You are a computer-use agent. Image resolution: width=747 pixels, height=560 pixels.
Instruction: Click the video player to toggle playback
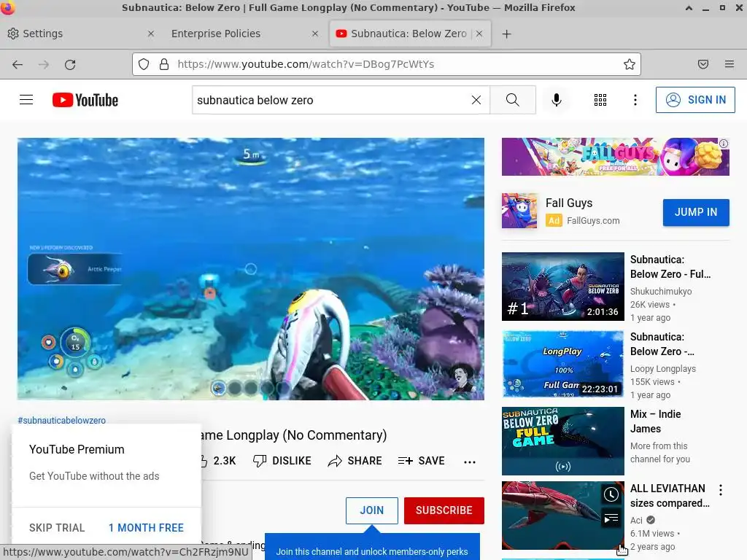251,268
